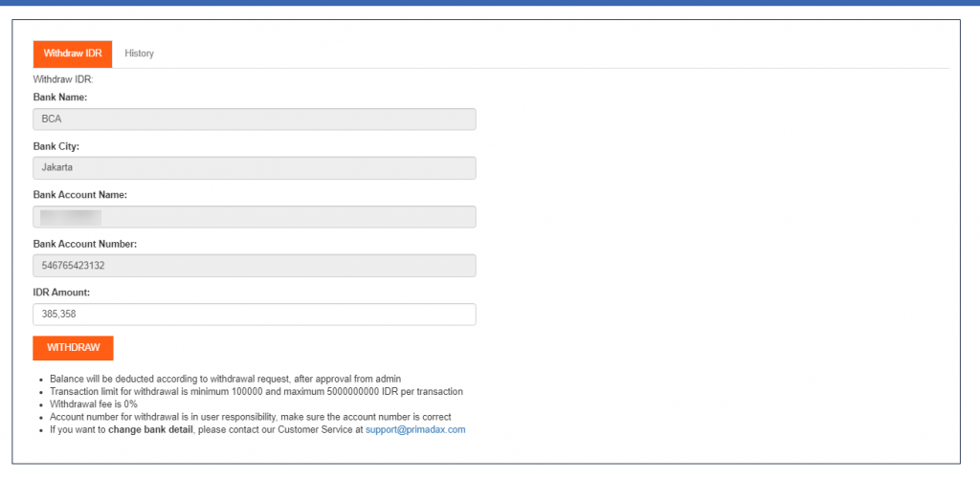Image resolution: width=980 pixels, height=479 pixels.
Task: Click the Bank Account Number field
Action: coord(255,266)
